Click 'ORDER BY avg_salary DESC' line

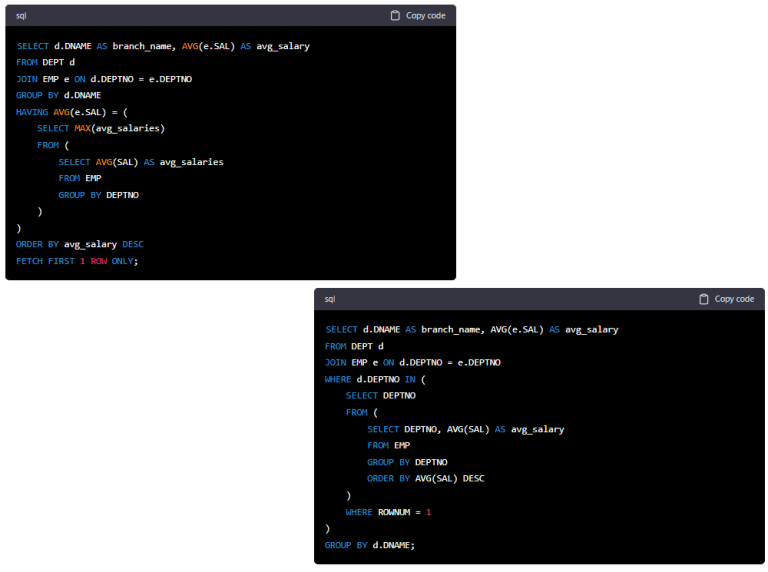pyautogui.click(x=80, y=244)
